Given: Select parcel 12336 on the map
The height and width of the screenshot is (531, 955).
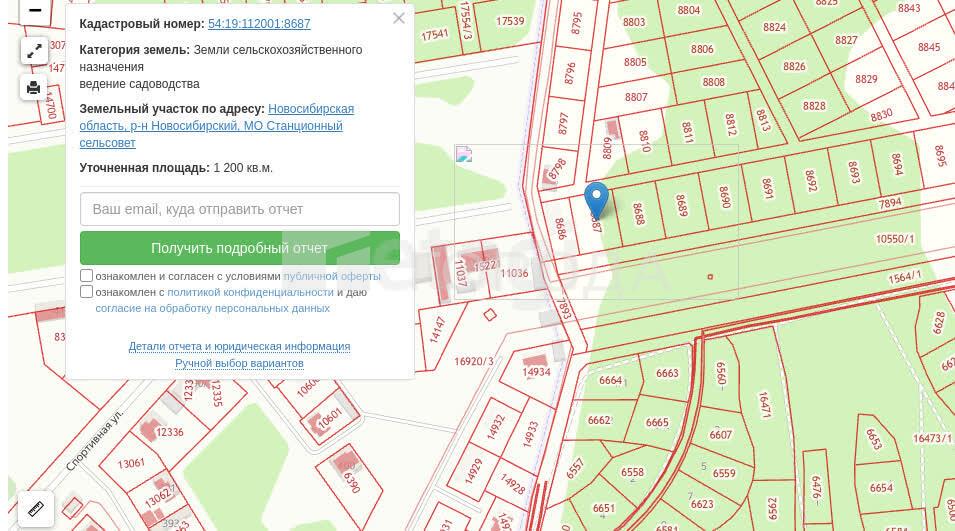Looking at the screenshot, I should coord(169,432).
